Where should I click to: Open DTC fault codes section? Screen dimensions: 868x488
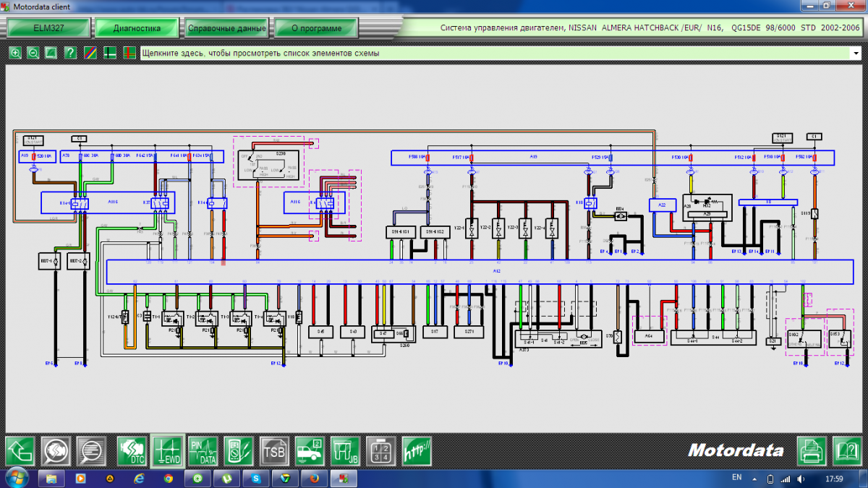(x=132, y=451)
